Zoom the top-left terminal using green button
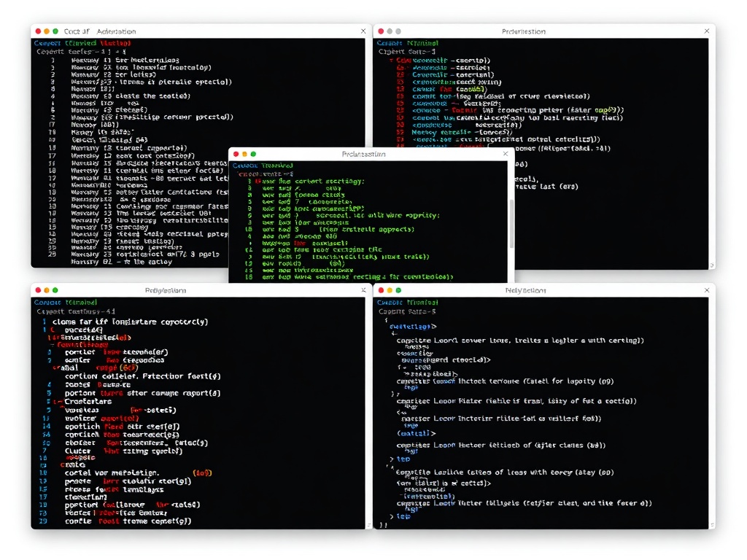 (55, 31)
